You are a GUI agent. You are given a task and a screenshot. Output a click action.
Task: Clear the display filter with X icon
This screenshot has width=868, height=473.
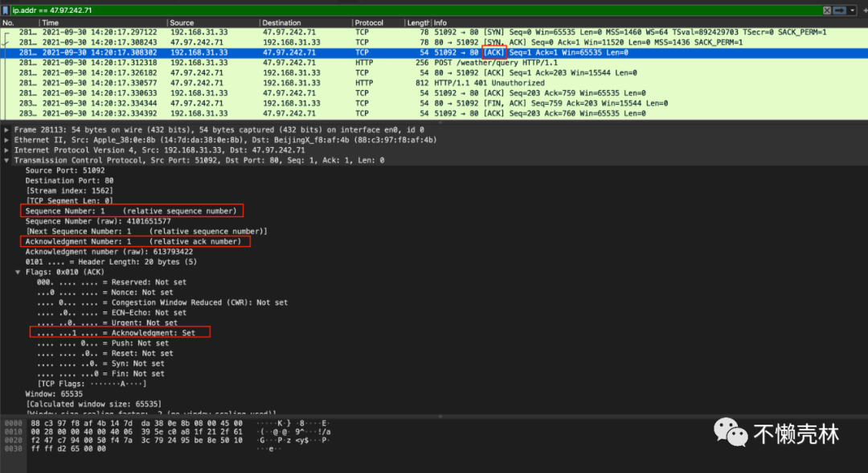(x=826, y=10)
